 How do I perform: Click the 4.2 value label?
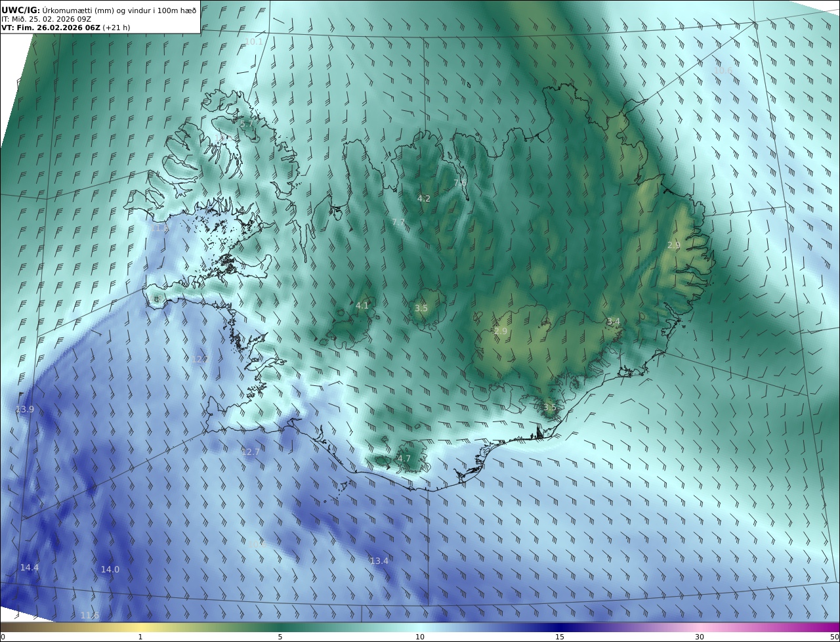(x=424, y=198)
